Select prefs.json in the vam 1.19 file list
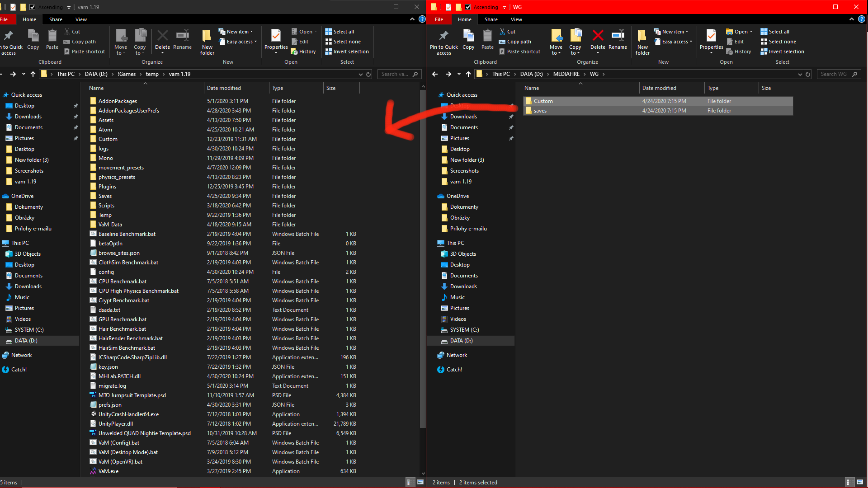This screenshot has height=488, width=868. [224, 405]
